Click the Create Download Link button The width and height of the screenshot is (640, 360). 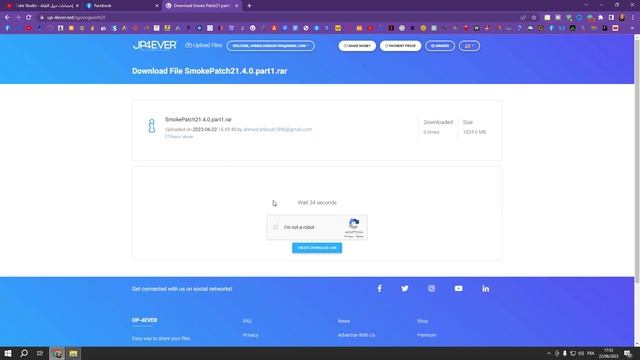pos(317,248)
